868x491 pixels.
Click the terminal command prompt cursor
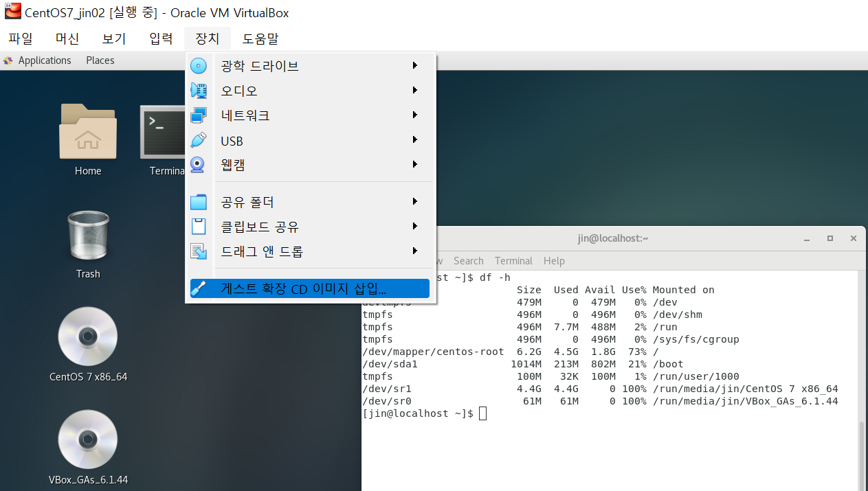[483, 413]
